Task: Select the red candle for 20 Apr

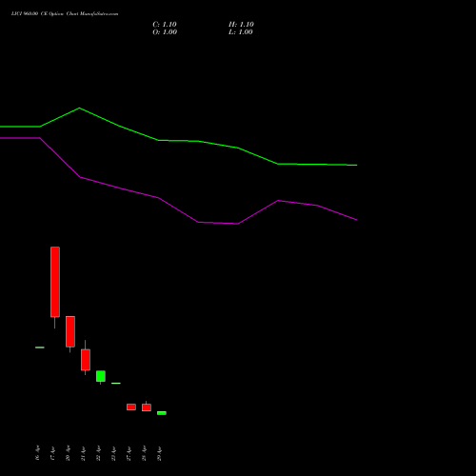Action: (70, 331)
